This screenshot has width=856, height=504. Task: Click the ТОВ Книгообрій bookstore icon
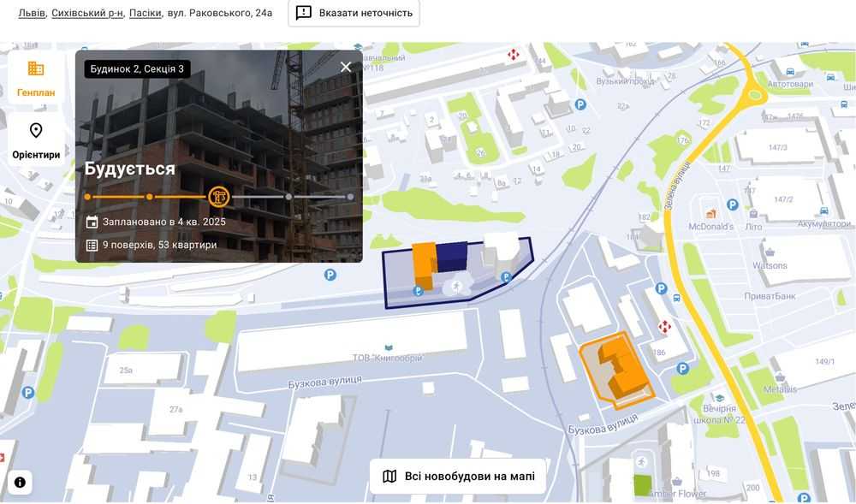click(x=388, y=347)
